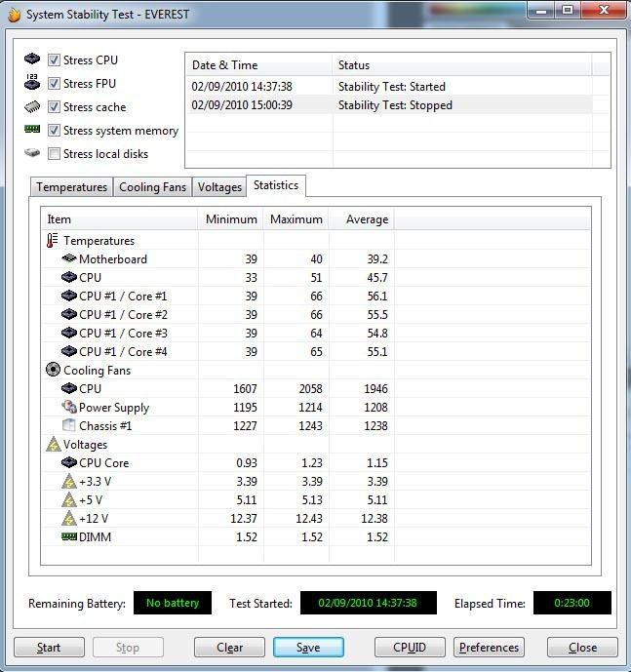Screen dimensions: 631x672
Task: Click the memory module icon of DIMM row
Action: pos(69,536)
